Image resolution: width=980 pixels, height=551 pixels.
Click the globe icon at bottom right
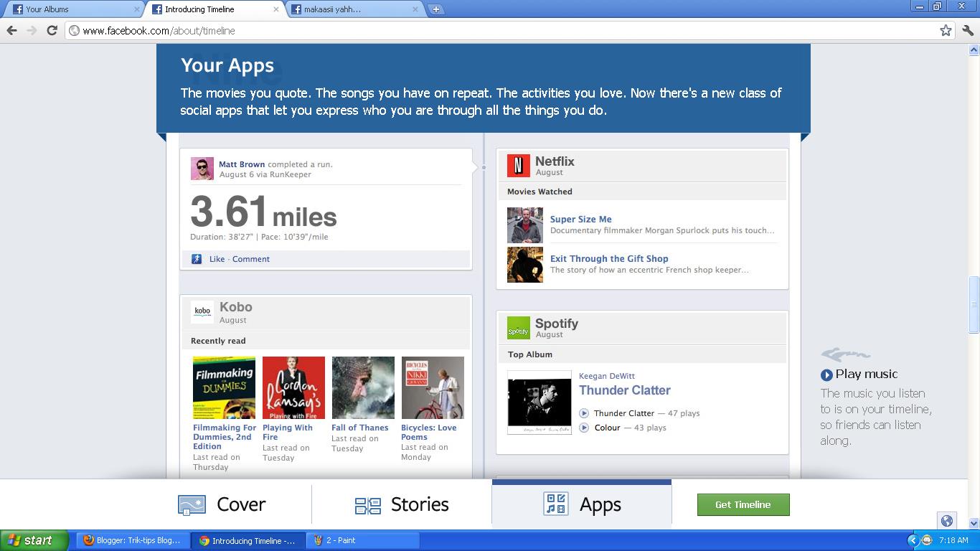pos(947,521)
